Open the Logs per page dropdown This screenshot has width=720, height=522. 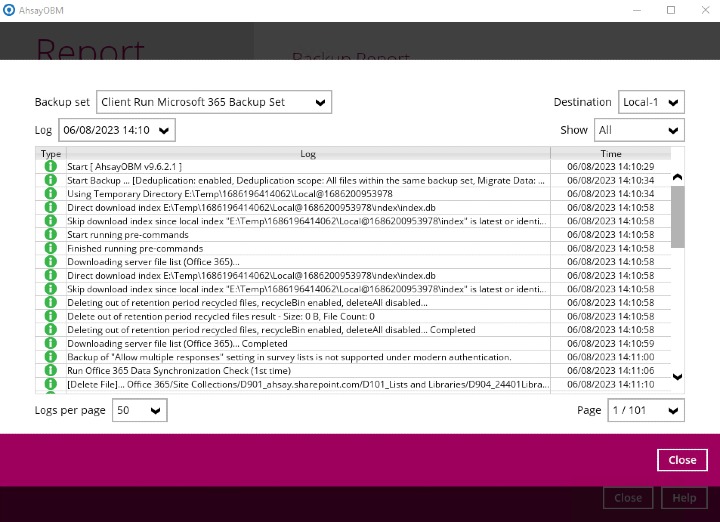tap(140, 410)
